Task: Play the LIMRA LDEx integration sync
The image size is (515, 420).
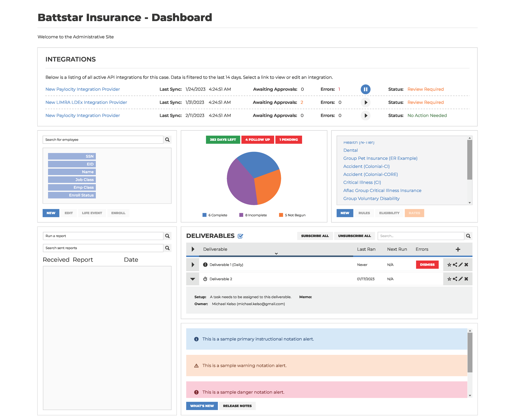Action: point(366,102)
